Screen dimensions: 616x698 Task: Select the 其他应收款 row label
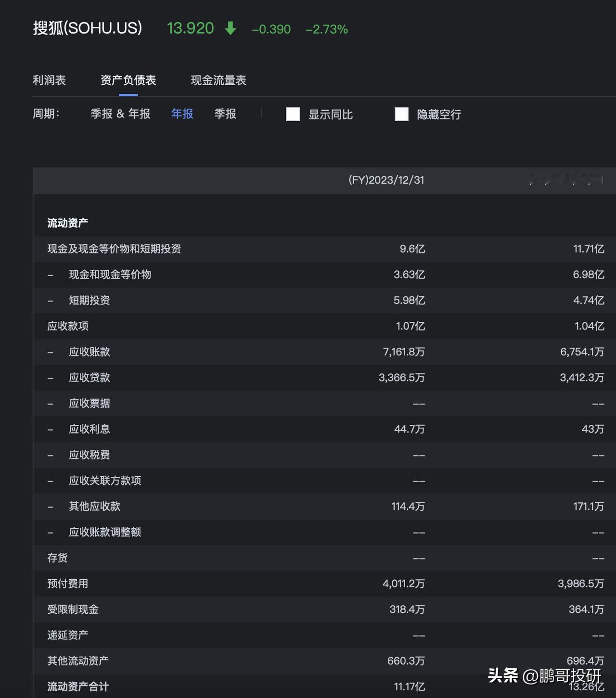tap(95, 507)
